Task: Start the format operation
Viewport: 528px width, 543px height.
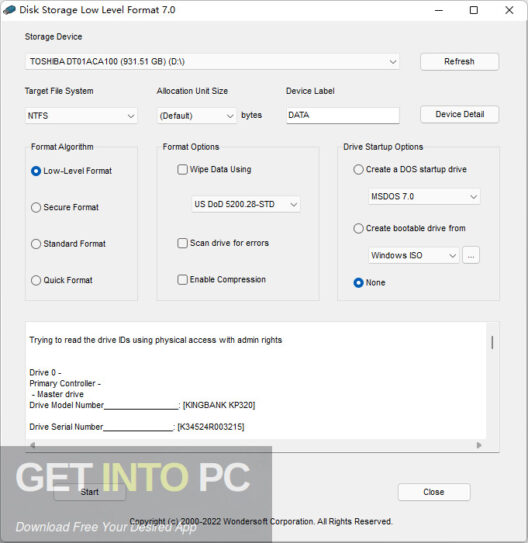Action: tap(90, 492)
